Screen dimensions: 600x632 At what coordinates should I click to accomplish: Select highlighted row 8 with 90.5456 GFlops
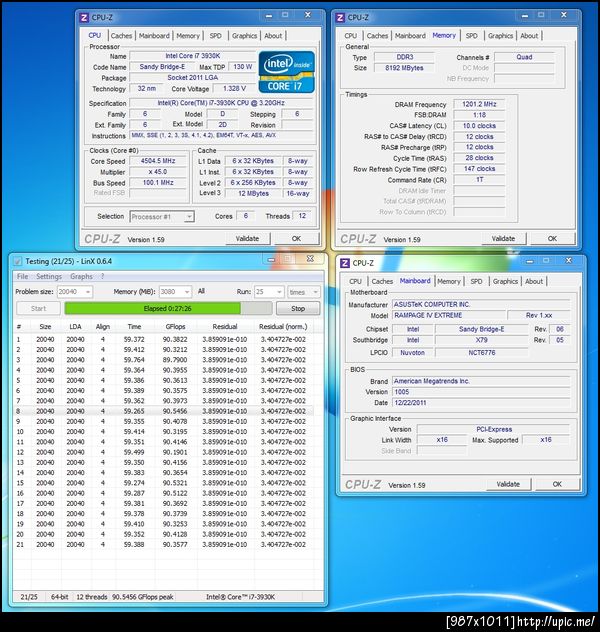(x=163, y=411)
